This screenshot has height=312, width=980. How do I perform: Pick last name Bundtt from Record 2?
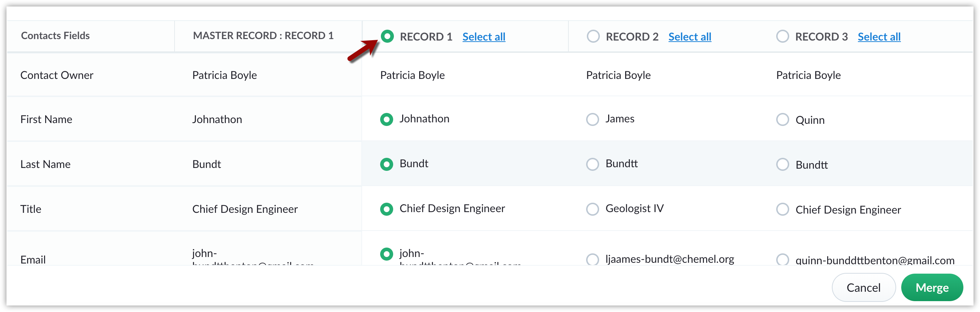coord(592,165)
